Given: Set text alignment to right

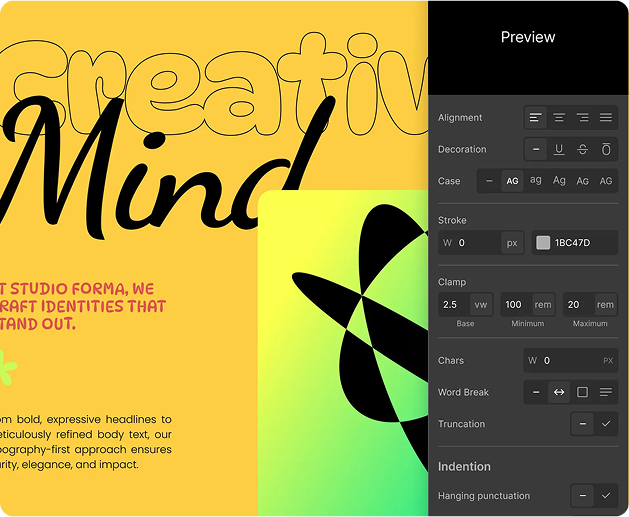Looking at the screenshot, I should coord(582,118).
